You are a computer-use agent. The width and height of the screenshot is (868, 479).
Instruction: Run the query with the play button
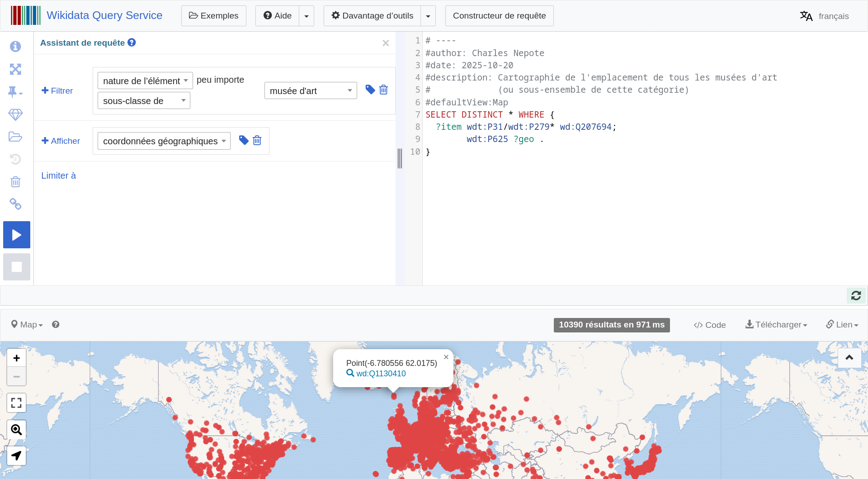pyautogui.click(x=17, y=235)
